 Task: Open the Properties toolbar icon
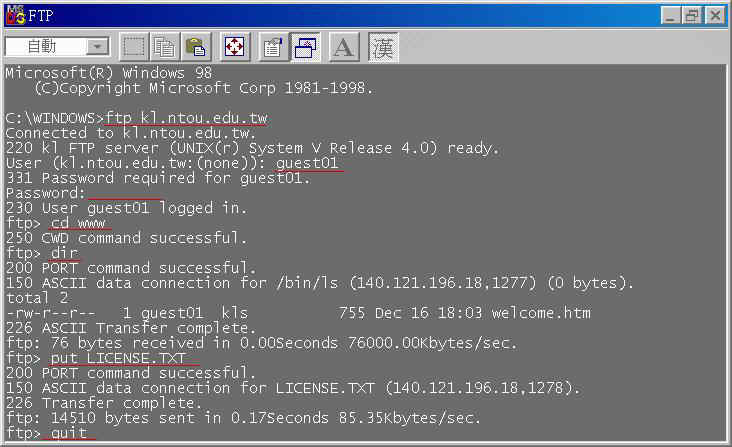click(x=273, y=47)
